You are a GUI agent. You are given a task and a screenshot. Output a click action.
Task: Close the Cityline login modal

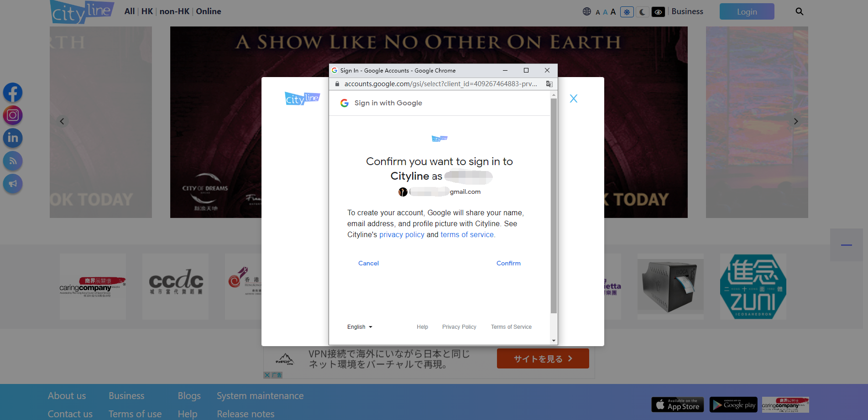(574, 99)
